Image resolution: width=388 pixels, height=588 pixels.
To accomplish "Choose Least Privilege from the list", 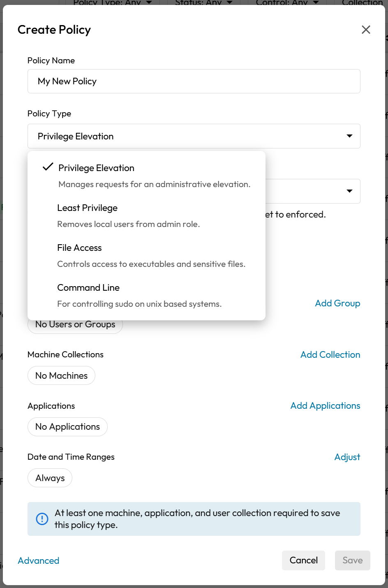I will pos(88,208).
